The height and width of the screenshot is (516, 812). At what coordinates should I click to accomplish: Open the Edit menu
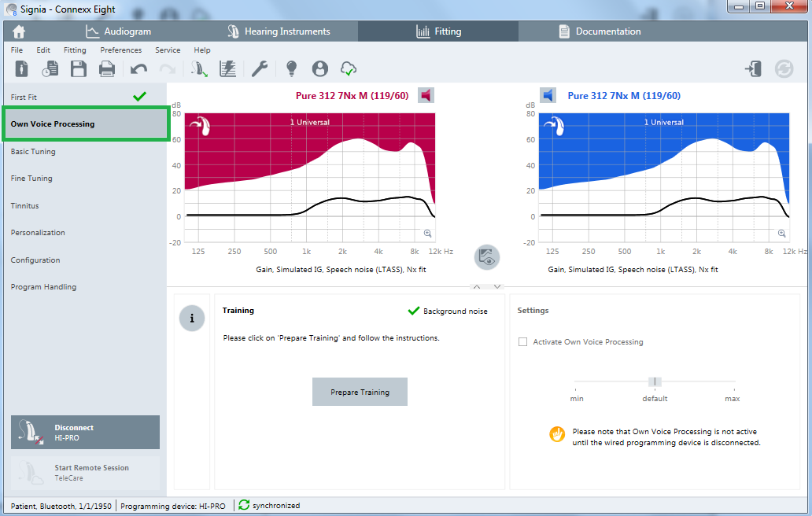(x=43, y=50)
